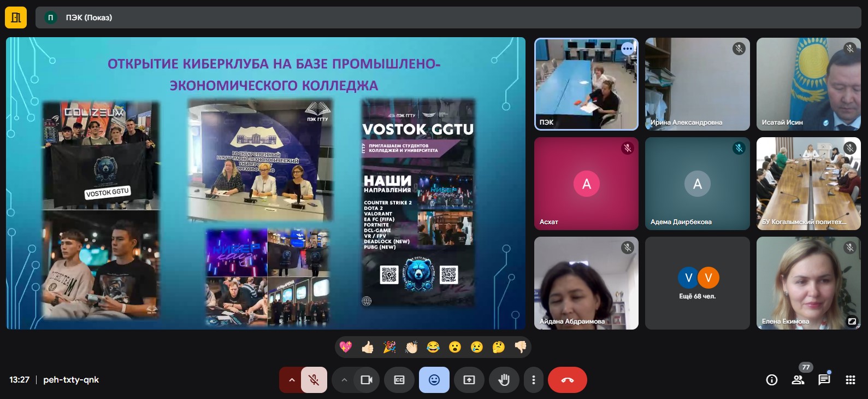Raise your hand
Viewport: 868px width, 399px height.
(504, 380)
